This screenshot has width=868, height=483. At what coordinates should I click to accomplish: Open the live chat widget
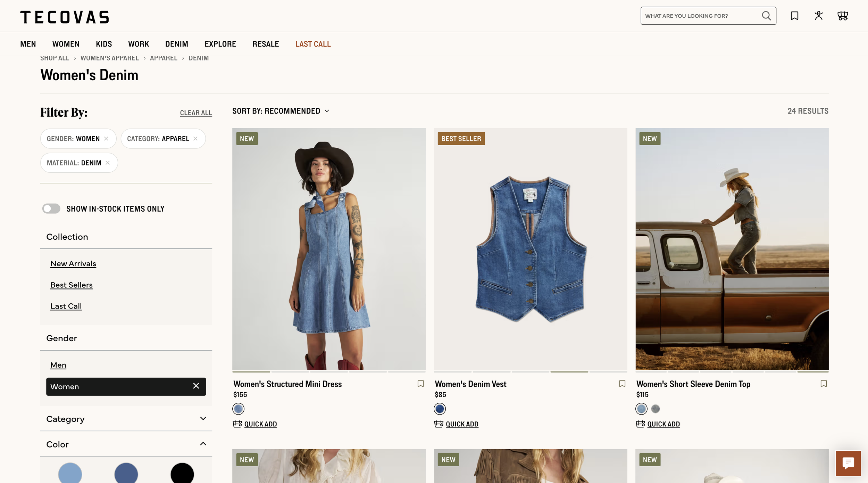848,463
